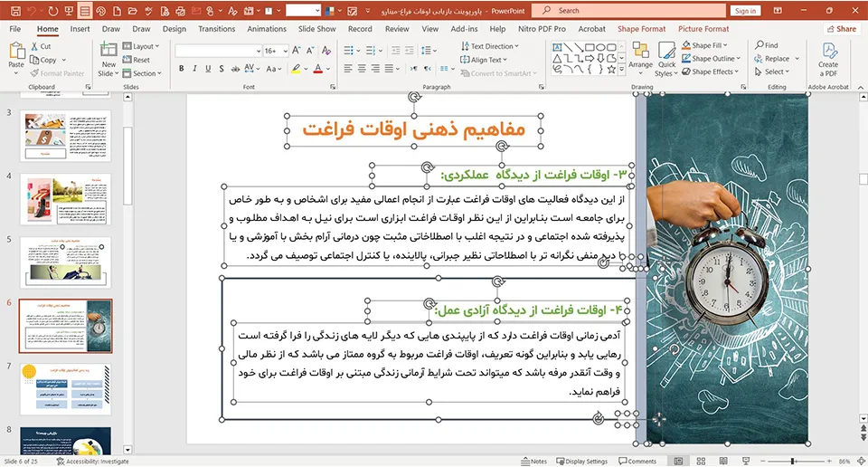This screenshot has height=467, width=868.
Task: Toggle Underline formatting
Action: (x=208, y=69)
